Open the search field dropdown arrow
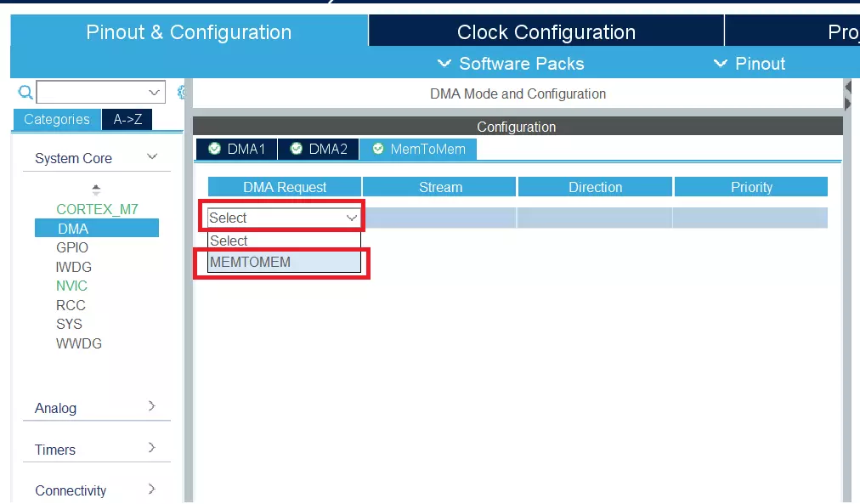The image size is (860, 504). pyautogui.click(x=155, y=92)
